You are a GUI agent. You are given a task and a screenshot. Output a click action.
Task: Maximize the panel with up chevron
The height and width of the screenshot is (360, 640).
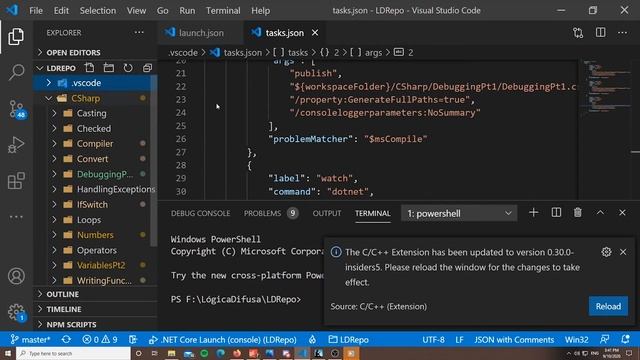pos(600,213)
